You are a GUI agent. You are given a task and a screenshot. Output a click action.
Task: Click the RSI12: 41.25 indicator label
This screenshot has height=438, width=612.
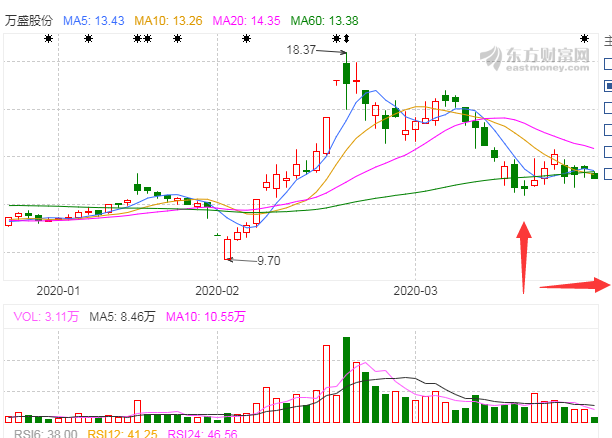point(122,434)
